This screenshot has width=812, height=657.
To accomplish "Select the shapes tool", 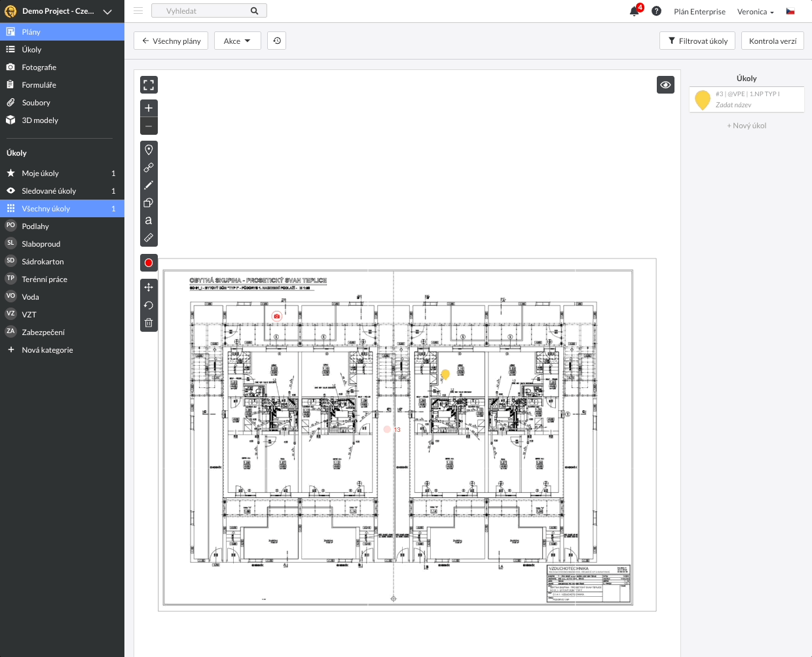I will [x=149, y=203].
